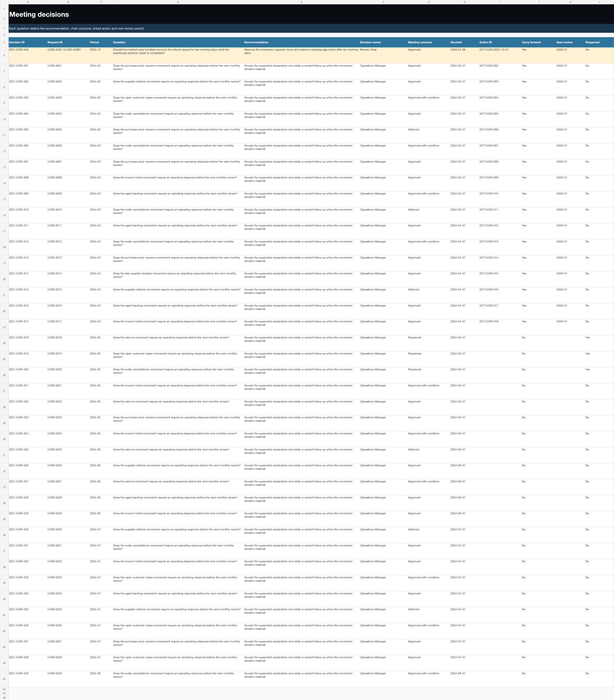Select cell DEC-COM-036
614x700 pixels.
(x=28, y=631)
